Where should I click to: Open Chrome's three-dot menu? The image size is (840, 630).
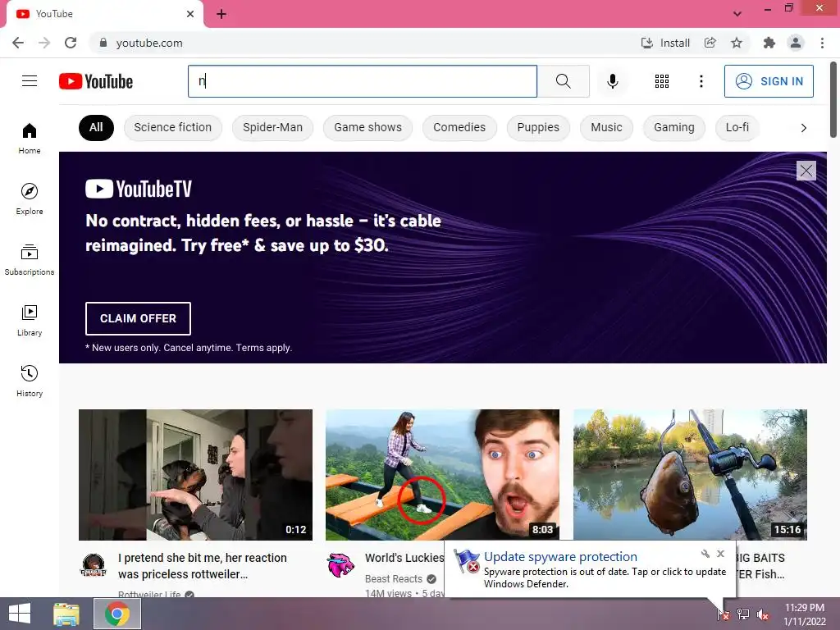(822, 43)
